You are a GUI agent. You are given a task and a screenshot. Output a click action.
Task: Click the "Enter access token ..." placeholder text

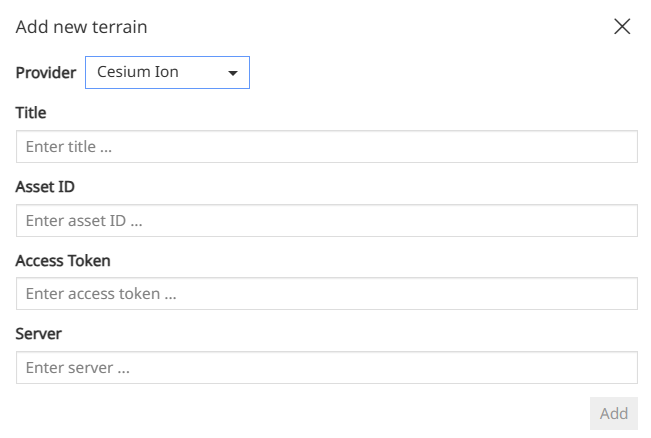pyautogui.click(x=101, y=294)
